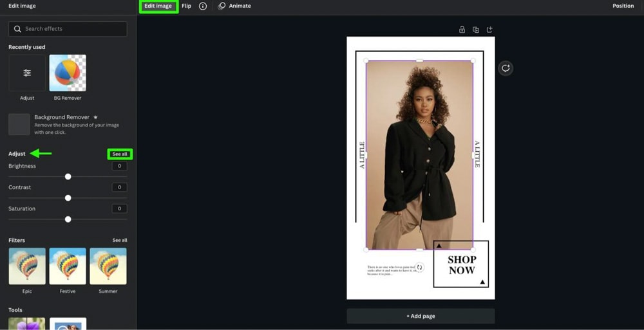Image resolution: width=644 pixels, height=330 pixels.
Task: Click the duplicate page icon above canvas
Action: click(476, 30)
